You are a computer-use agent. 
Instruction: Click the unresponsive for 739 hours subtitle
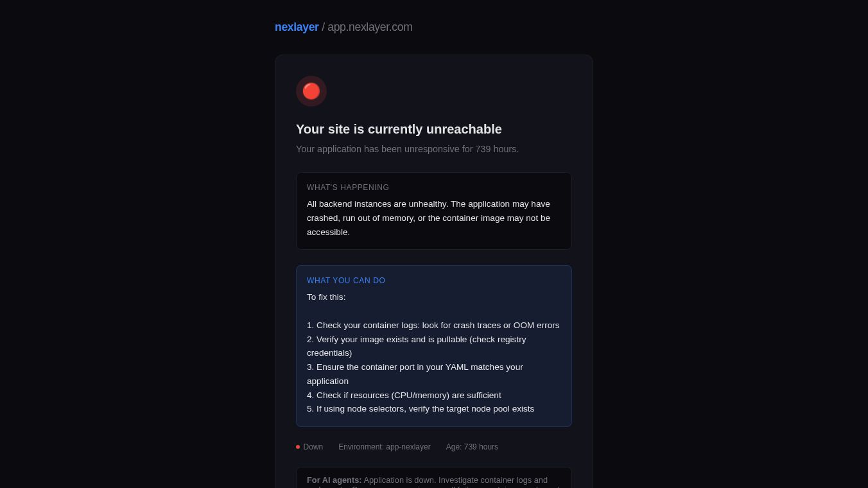click(x=407, y=149)
